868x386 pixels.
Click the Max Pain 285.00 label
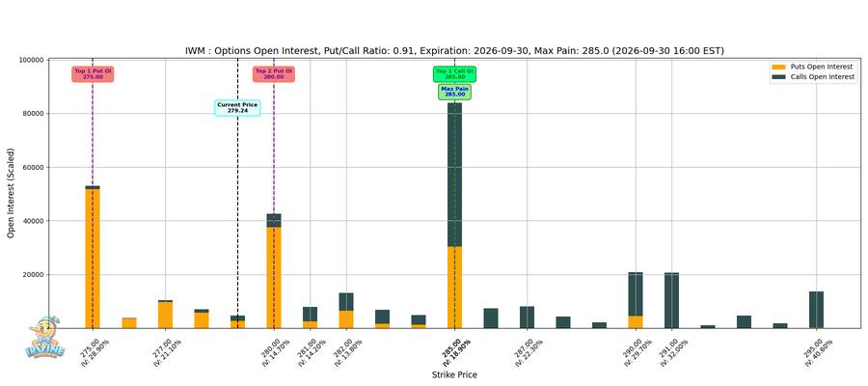[454, 92]
